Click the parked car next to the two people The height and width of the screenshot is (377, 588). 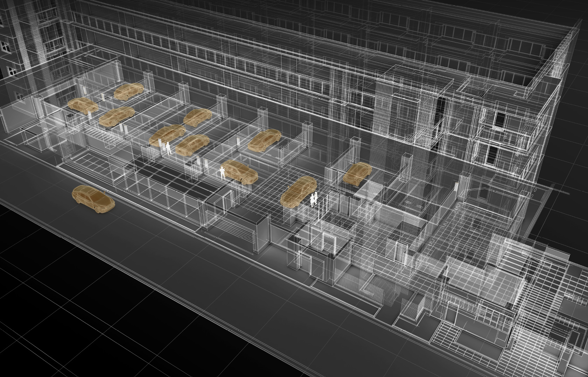point(299,191)
